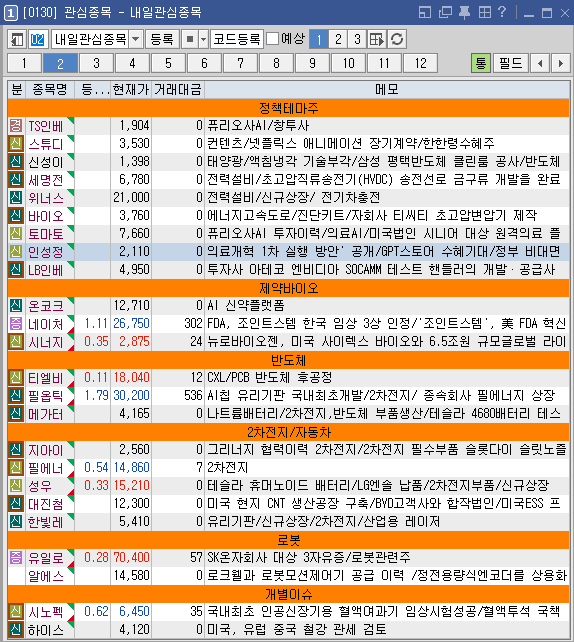Click the square stop icon button
The height and width of the screenshot is (642, 574).
190,39
